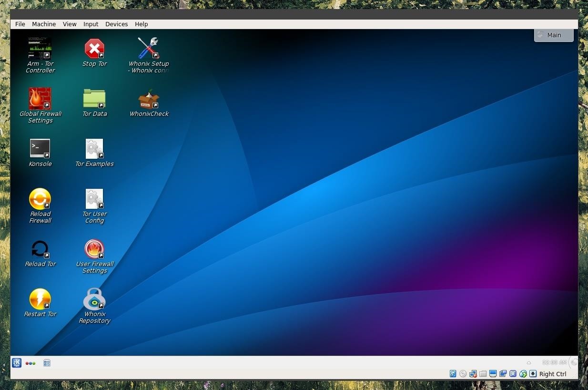Launch the Stop Tor shortcut
The width and height of the screenshot is (588, 390).
pos(94,49)
